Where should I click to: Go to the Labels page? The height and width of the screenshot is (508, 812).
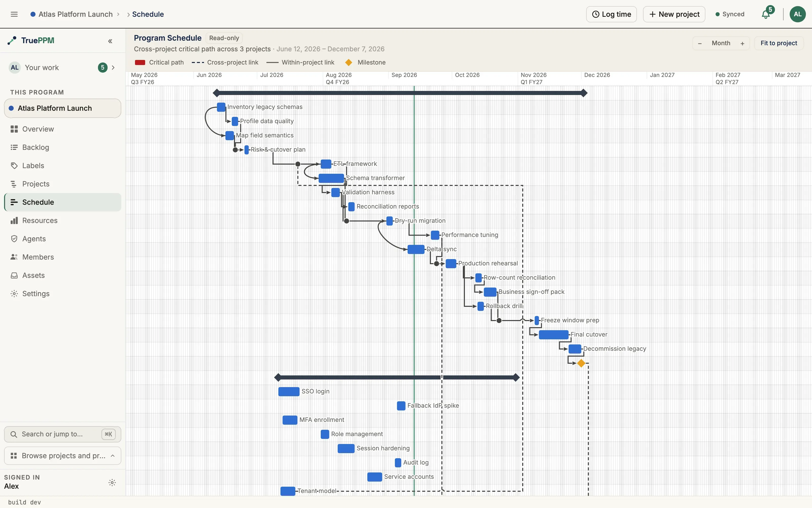63,166
